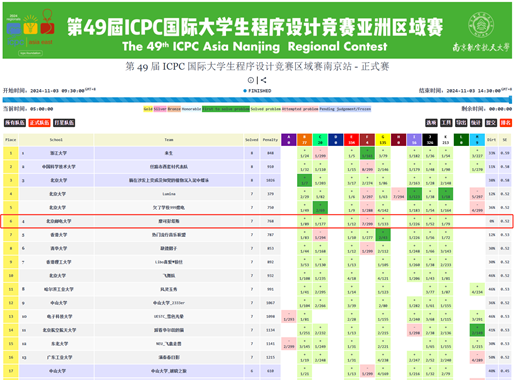Viewport: 514px width, 380px height.
Task: Click the share icon under the contest title
Action: 264,80
